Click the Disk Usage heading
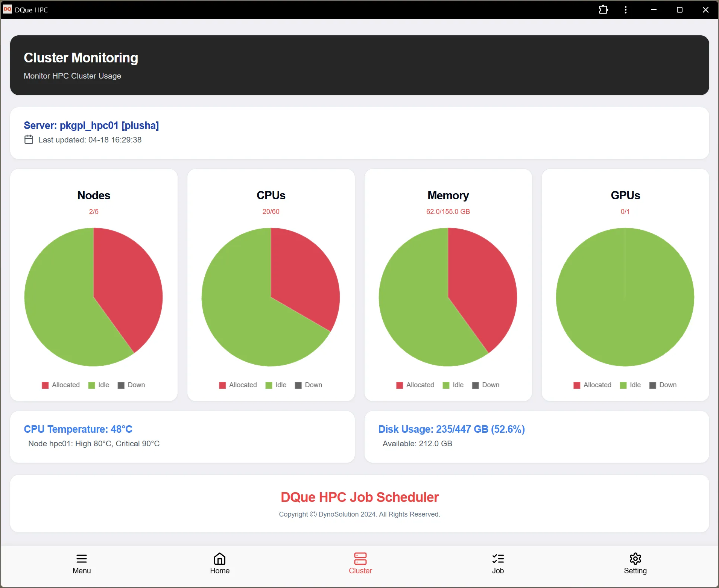 coord(451,429)
